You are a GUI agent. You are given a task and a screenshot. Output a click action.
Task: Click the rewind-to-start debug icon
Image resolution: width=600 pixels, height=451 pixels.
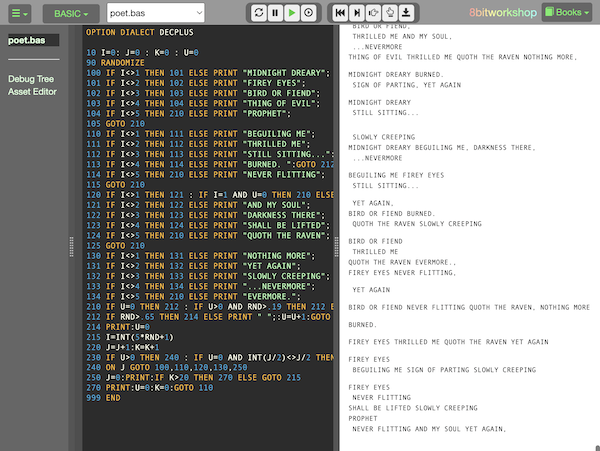[x=341, y=13]
